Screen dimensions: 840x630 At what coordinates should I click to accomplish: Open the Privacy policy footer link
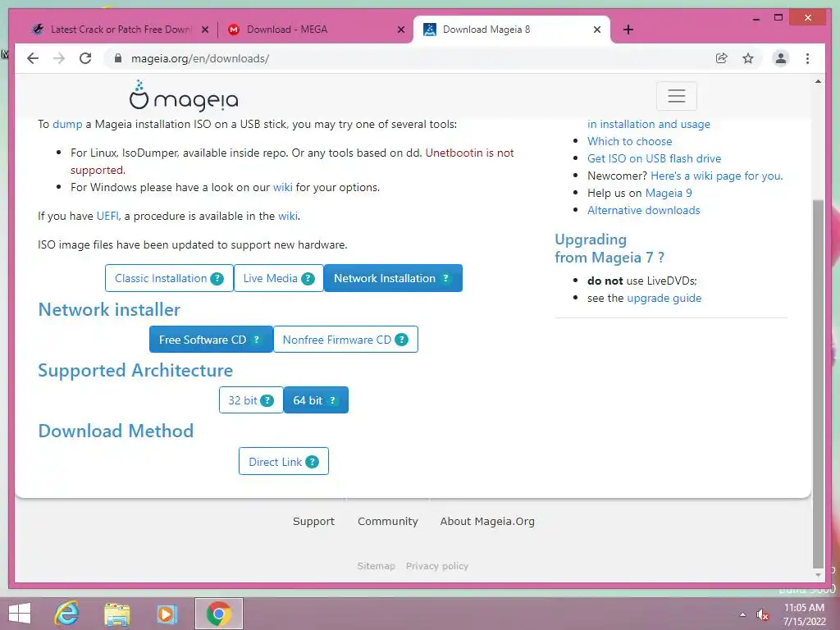[437, 566]
